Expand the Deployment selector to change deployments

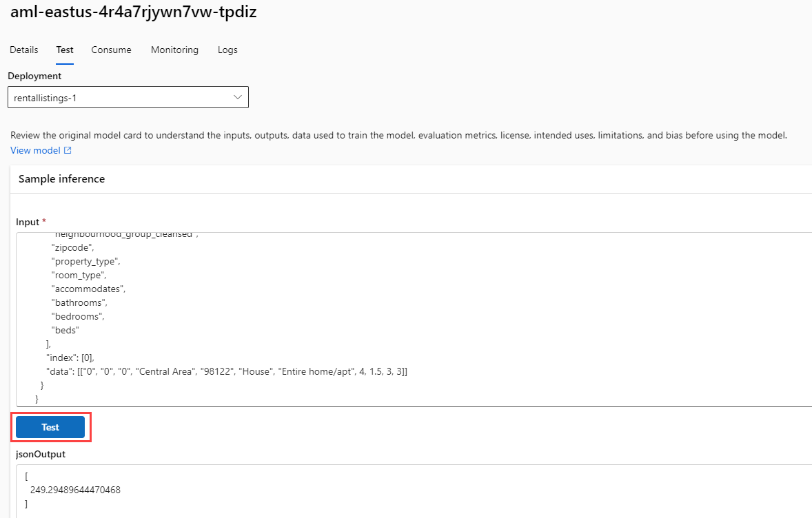point(237,96)
